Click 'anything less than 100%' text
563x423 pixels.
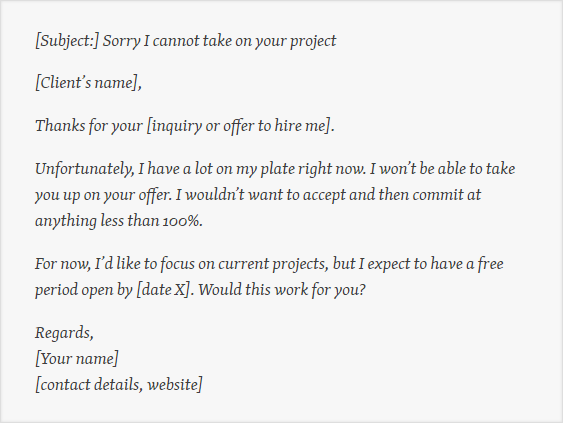pos(117,221)
